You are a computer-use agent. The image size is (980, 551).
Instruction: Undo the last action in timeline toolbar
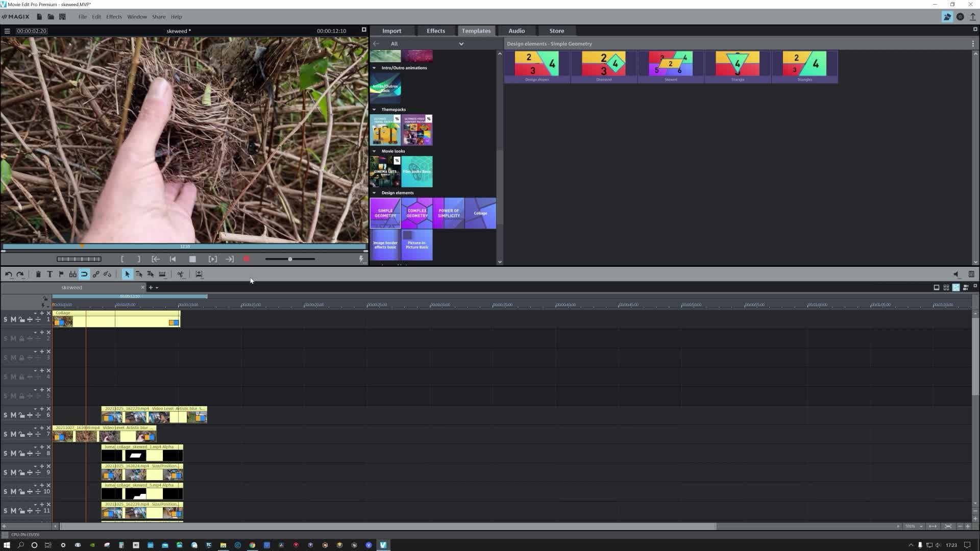point(9,274)
